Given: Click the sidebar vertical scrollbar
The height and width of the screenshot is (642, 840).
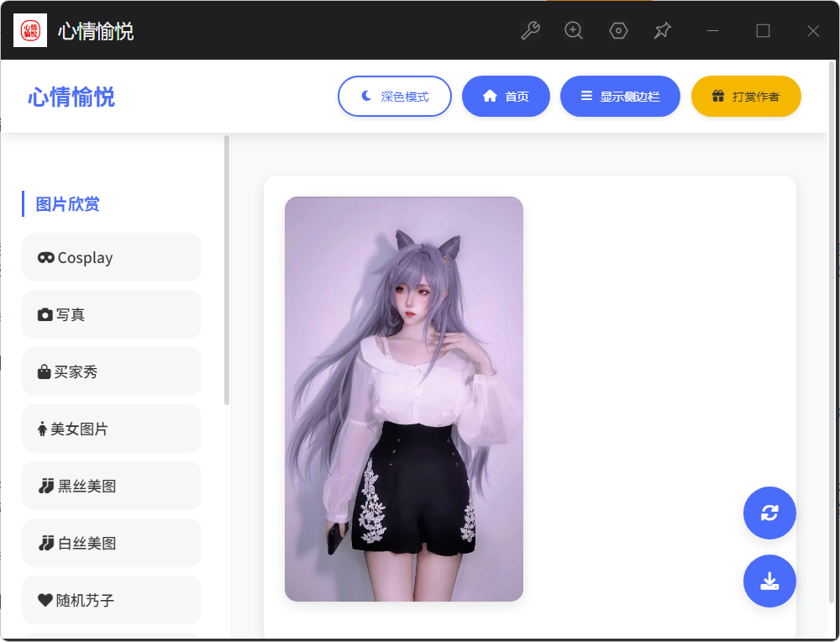Looking at the screenshot, I should 227,270.
